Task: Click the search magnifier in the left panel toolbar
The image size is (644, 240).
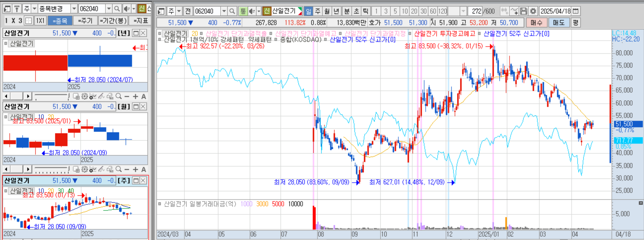Action: point(117,9)
